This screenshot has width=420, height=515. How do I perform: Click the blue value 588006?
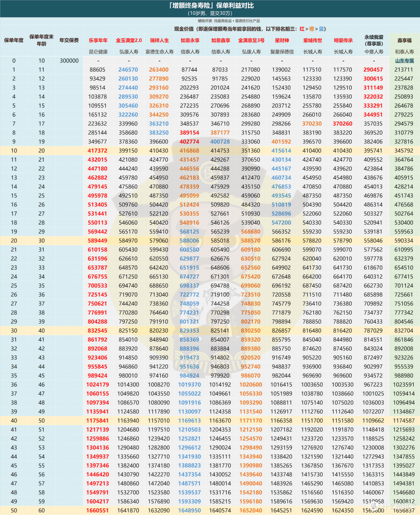pos(189,241)
